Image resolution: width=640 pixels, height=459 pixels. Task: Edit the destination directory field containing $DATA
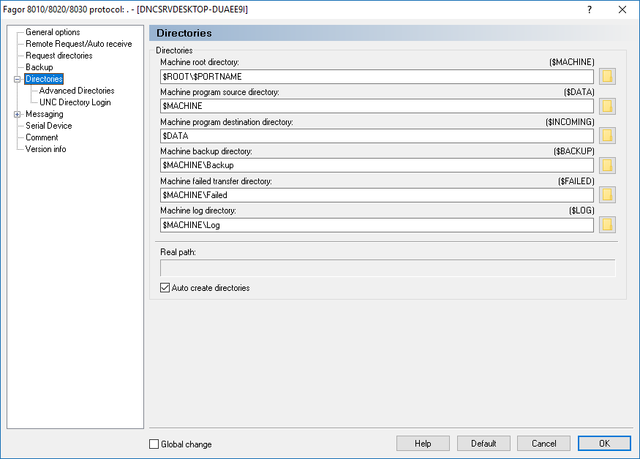(377, 136)
